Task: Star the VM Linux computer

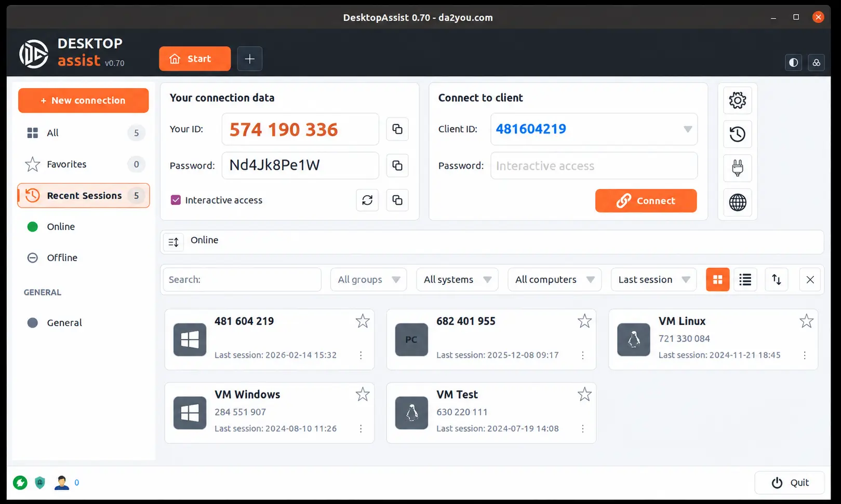Action: [x=806, y=321]
